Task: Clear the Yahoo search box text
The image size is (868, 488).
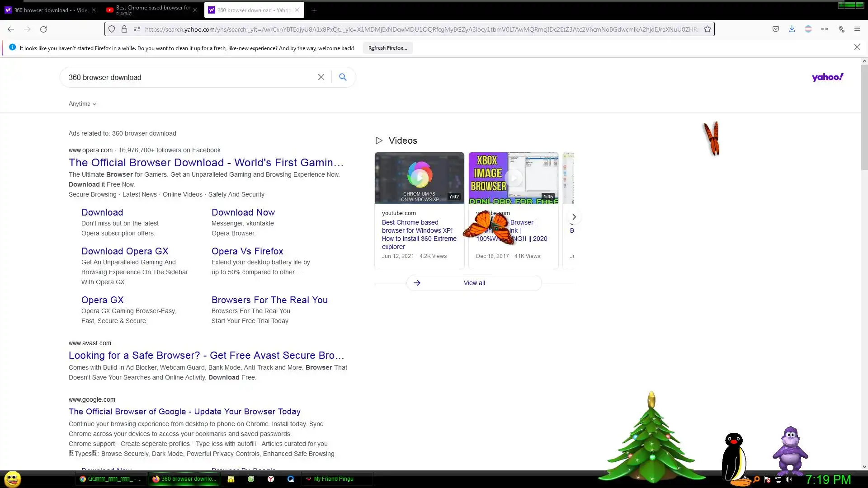Action: point(321,77)
